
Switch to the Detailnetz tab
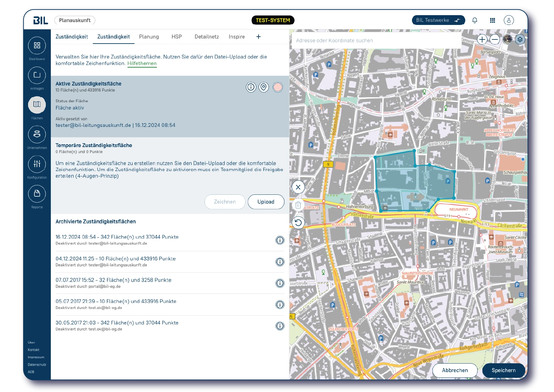point(207,37)
